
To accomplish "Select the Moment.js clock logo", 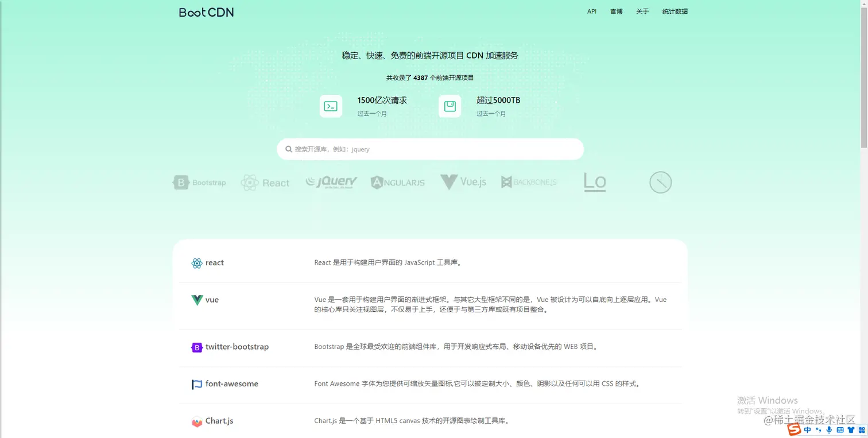I will (x=660, y=183).
